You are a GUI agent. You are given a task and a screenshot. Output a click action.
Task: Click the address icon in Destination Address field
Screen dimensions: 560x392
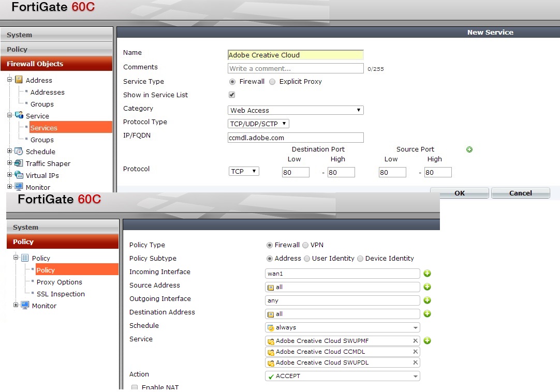[271, 314]
